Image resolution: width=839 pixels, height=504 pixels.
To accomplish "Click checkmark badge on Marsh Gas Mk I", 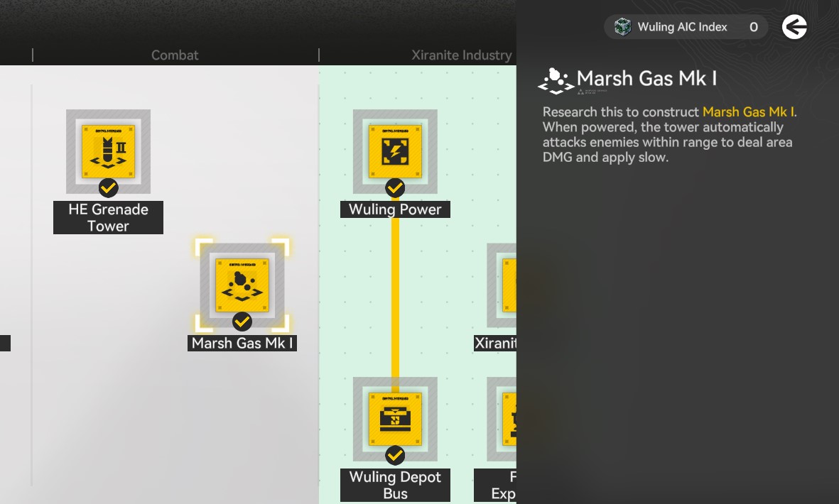I will [x=242, y=322].
